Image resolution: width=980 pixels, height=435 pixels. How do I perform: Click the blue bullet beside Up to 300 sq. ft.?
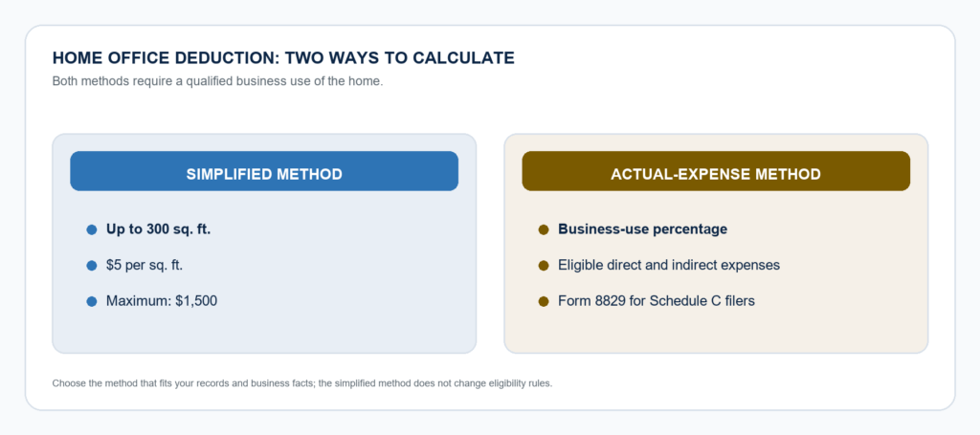[x=91, y=229]
